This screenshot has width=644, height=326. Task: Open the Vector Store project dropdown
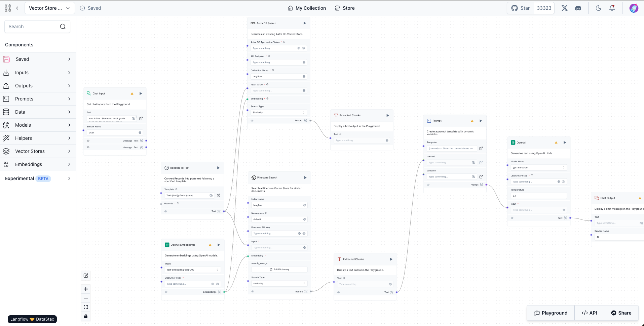pyautogui.click(x=49, y=8)
